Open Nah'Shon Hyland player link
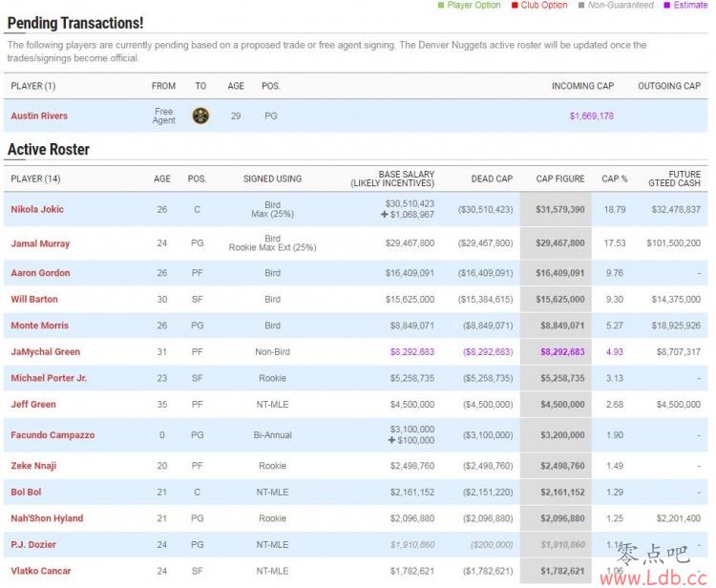 (47, 518)
